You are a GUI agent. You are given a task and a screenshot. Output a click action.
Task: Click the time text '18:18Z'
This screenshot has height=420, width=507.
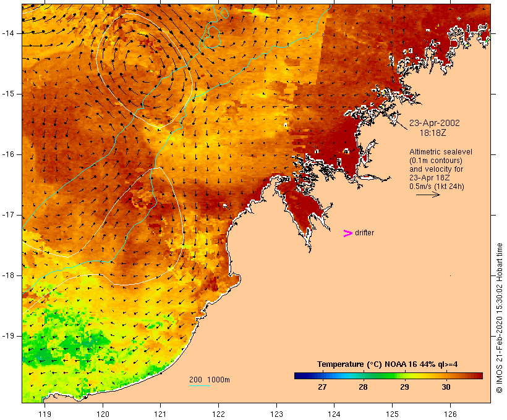tap(433, 133)
